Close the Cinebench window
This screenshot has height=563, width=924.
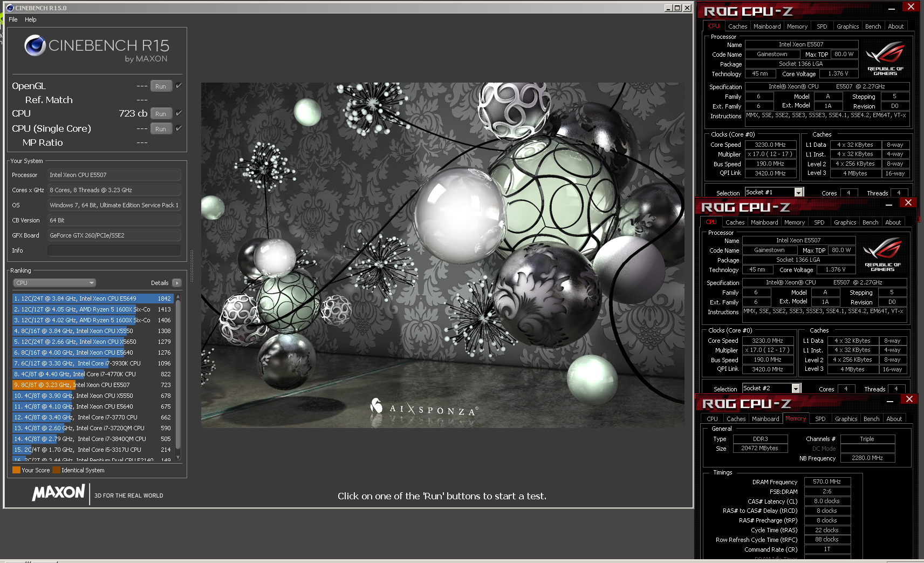[687, 8]
